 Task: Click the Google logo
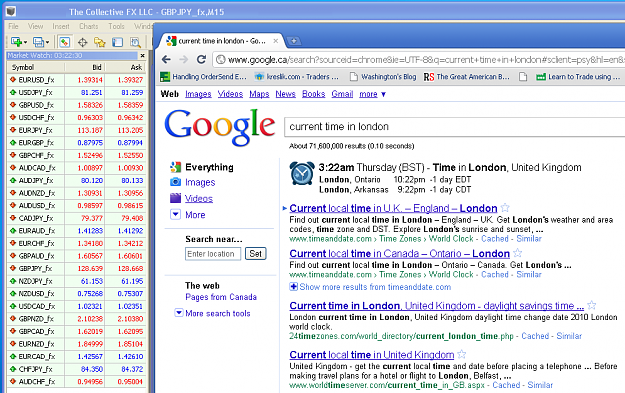click(x=220, y=127)
